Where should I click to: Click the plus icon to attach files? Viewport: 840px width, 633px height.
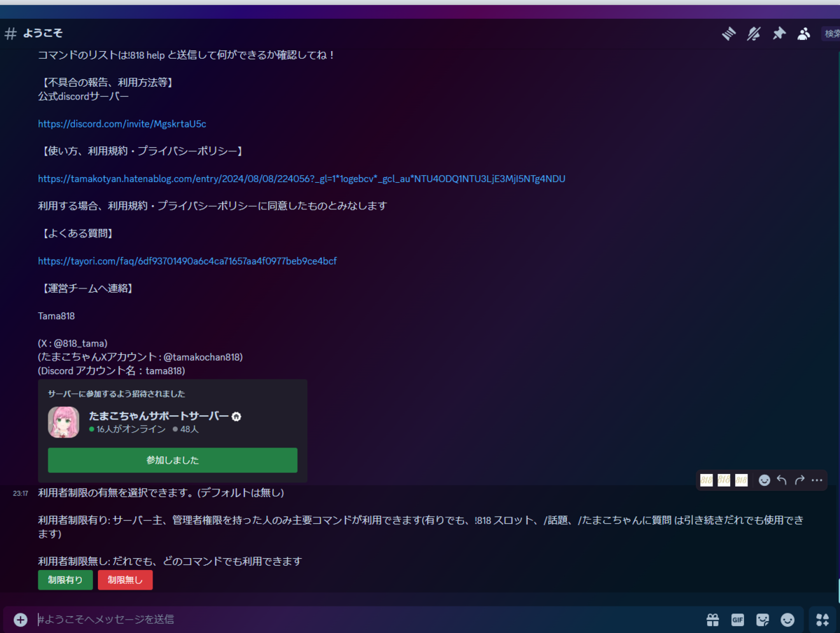[20, 619]
